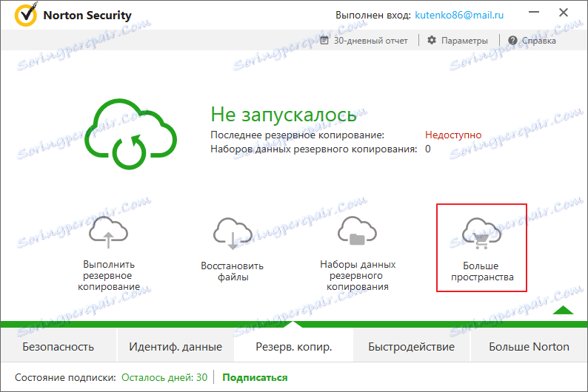This screenshot has width=588, height=392.
Task: Open the 30-дневный отчет calendar icon
Action: coord(324,41)
